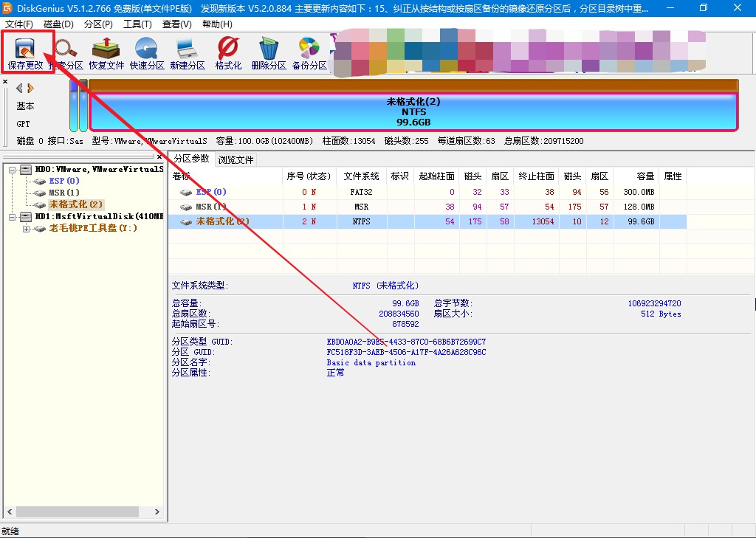Select HD0:VMware,VMwareVirtualS in tree

(x=99, y=169)
